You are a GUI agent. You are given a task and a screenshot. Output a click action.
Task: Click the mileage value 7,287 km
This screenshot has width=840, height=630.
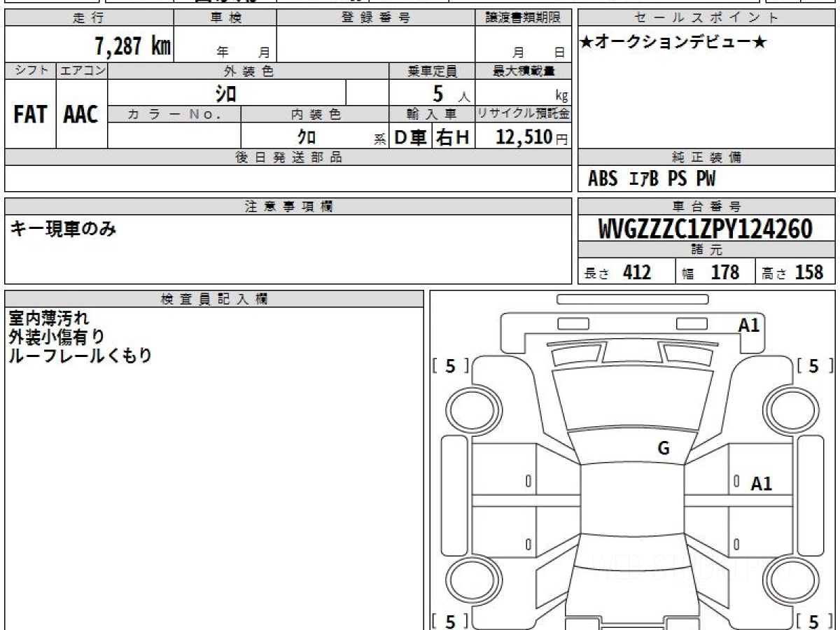point(133,47)
